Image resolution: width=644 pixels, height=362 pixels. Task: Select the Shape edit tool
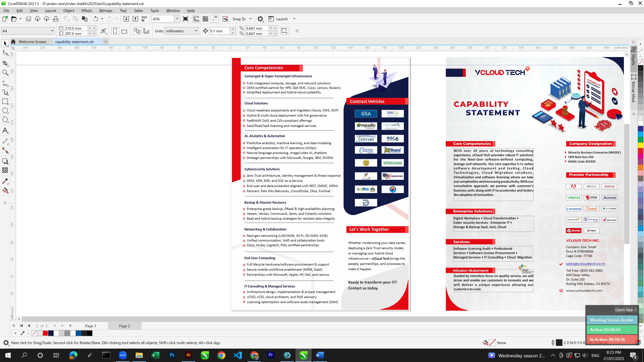tap(5, 53)
